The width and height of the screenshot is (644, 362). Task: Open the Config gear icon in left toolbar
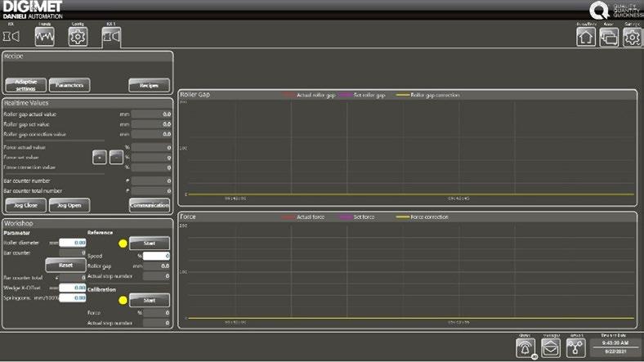78,37
